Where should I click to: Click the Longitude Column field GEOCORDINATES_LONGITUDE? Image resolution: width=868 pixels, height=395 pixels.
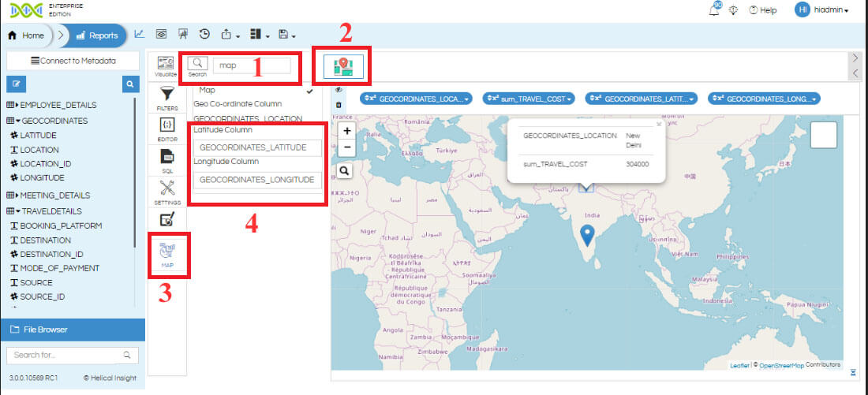coord(257,180)
